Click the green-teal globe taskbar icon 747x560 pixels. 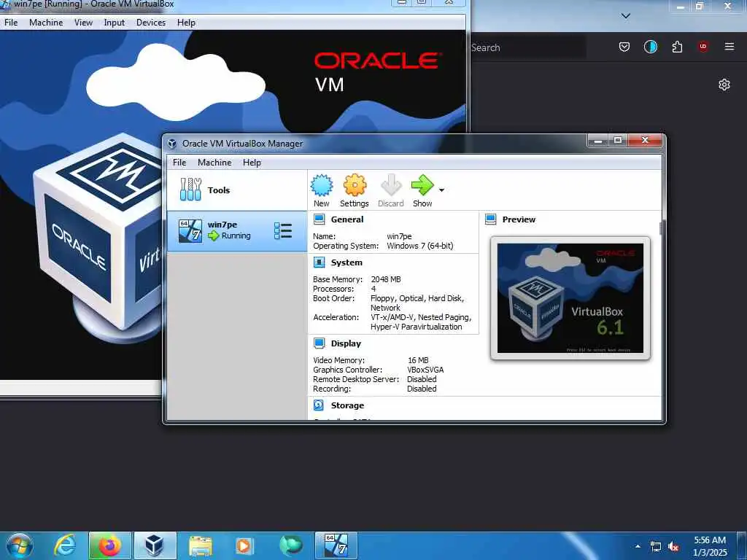(x=290, y=545)
